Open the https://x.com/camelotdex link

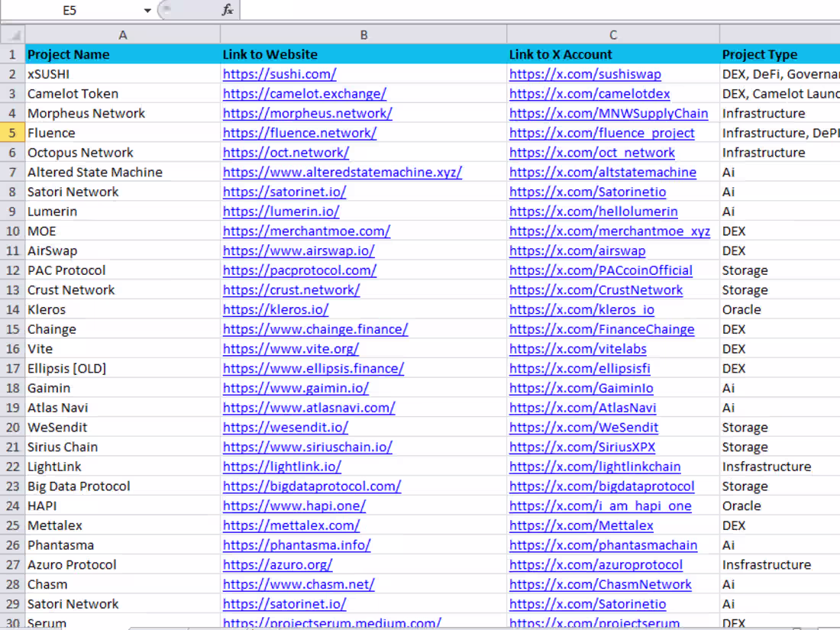tap(590, 94)
